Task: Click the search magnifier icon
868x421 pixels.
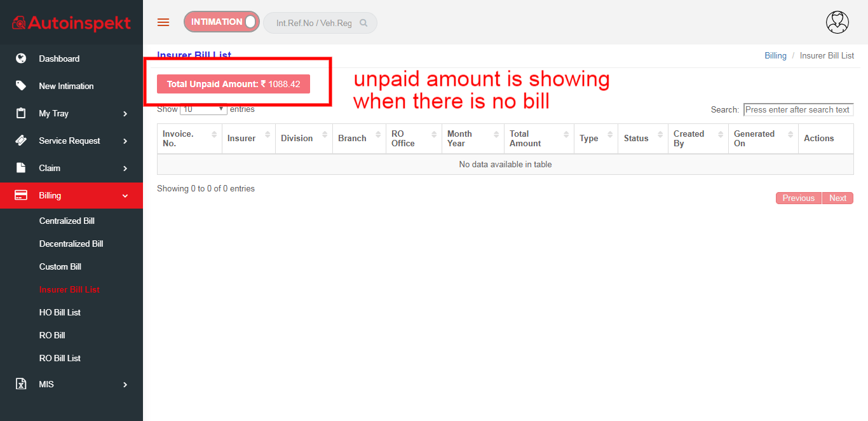Action: point(363,23)
